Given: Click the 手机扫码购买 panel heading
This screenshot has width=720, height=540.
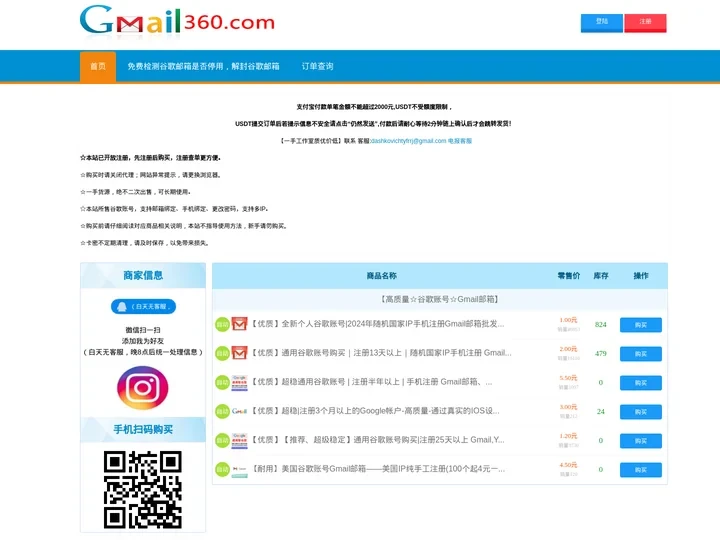Looking at the screenshot, I should 143,430.
